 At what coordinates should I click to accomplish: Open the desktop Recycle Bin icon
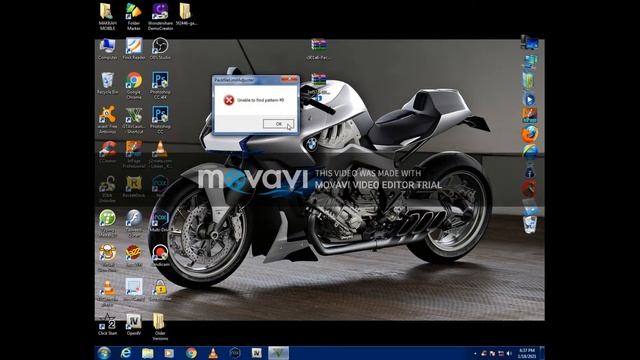coord(107,83)
